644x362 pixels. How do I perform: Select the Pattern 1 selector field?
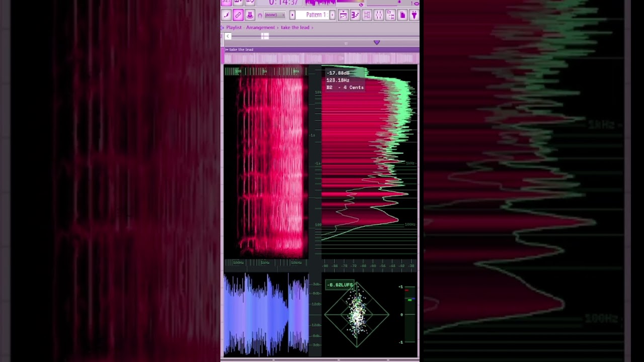coord(313,15)
